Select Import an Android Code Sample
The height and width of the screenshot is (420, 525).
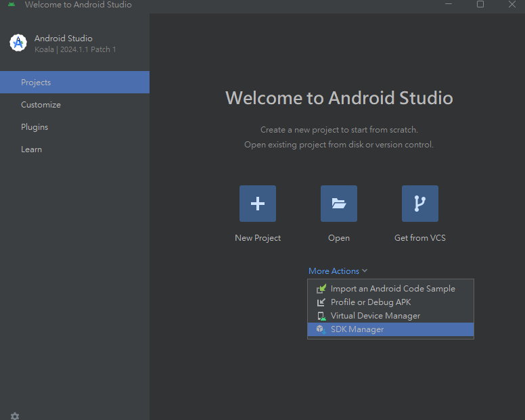(x=390, y=289)
